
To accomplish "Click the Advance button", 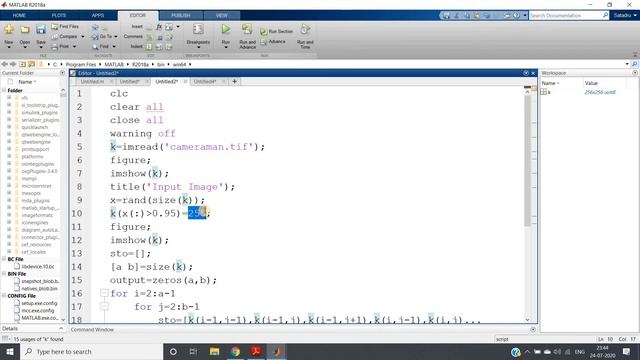I will 273,42.
